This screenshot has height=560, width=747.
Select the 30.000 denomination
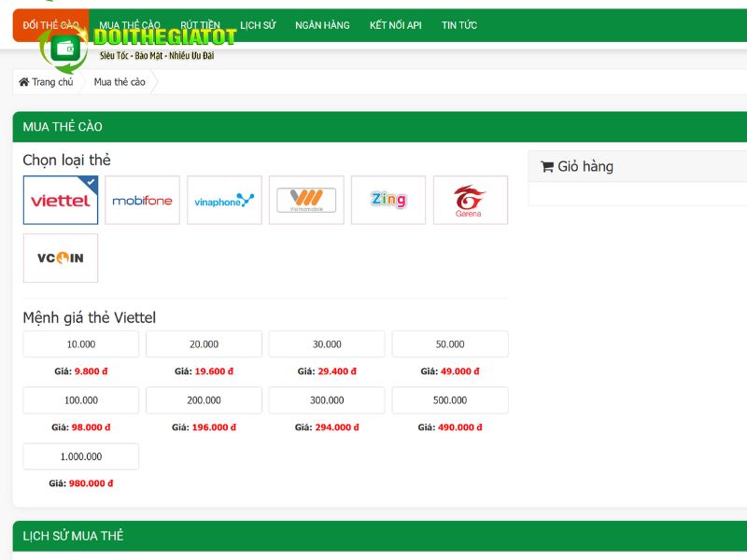pyautogui.click(x=327, y=344)
